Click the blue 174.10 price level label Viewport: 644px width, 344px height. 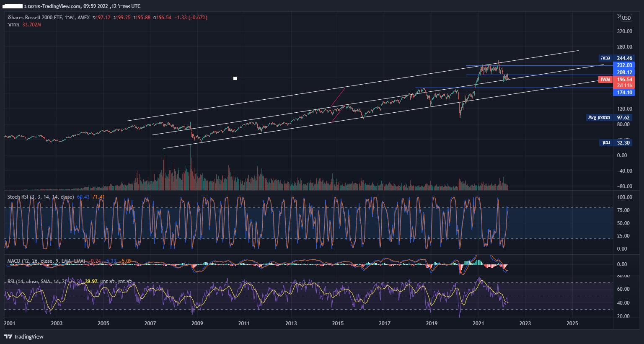coord(624,93)
